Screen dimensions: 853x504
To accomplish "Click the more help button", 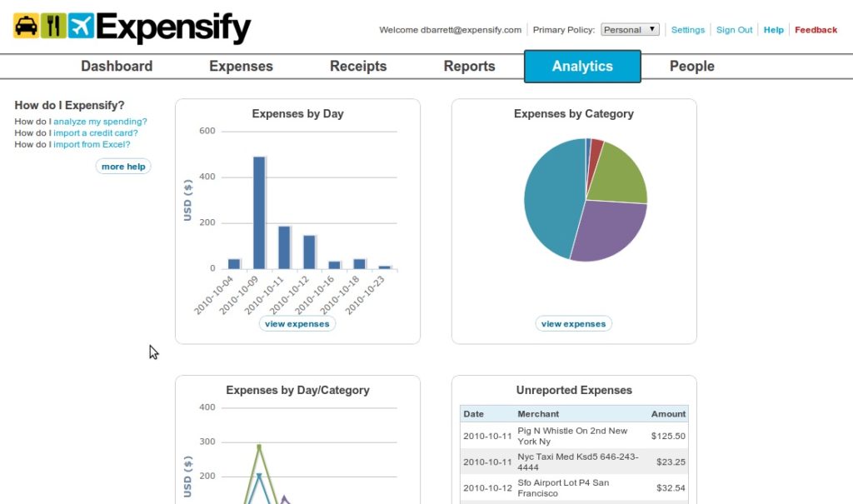I will tap(123, 167).
